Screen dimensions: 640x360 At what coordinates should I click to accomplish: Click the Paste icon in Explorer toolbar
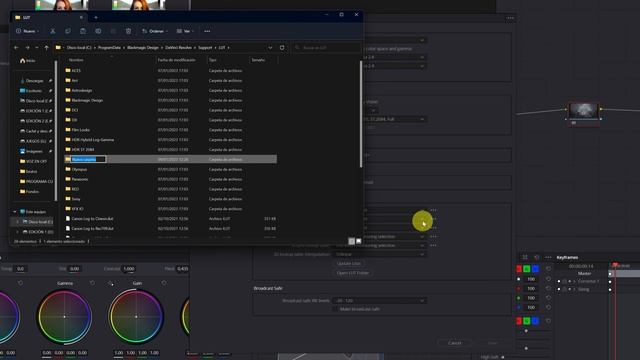click(83, 31)
